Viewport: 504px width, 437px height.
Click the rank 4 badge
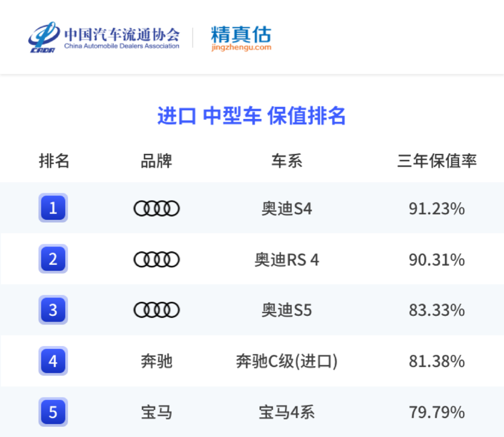[x=53, y=361]
